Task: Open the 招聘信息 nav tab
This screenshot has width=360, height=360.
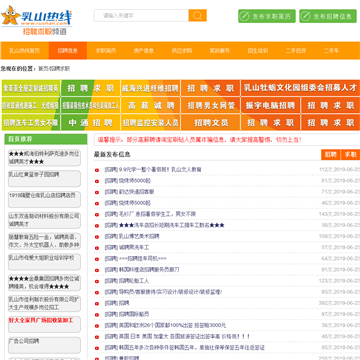Action: 68,51
